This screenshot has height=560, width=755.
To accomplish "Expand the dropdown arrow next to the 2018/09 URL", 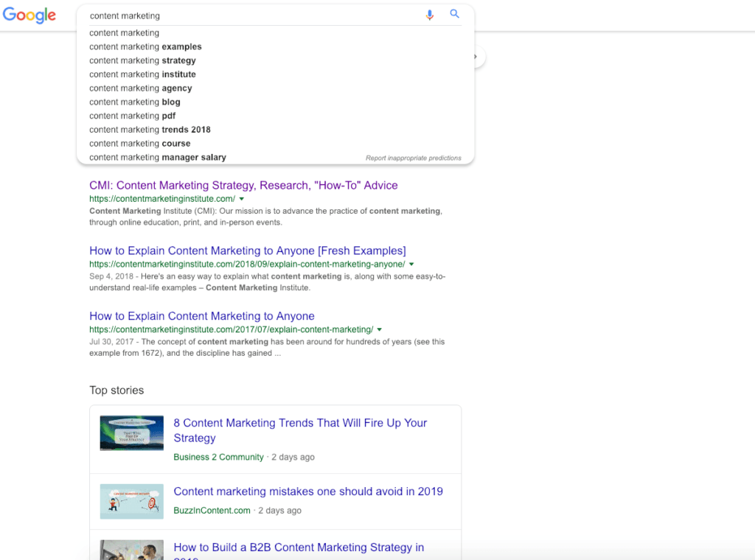I will [x=411, y=264].
